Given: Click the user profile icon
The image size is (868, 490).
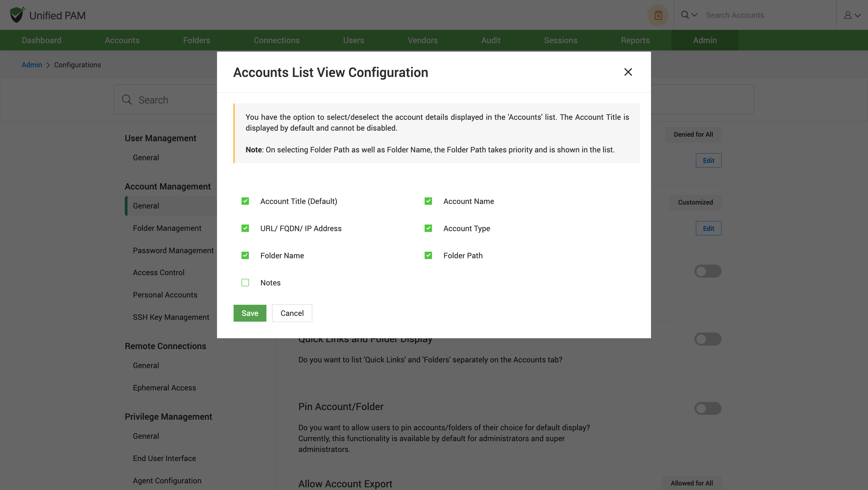Looking at the screenshot, I should pyautogui.click(x=848, y=15).
